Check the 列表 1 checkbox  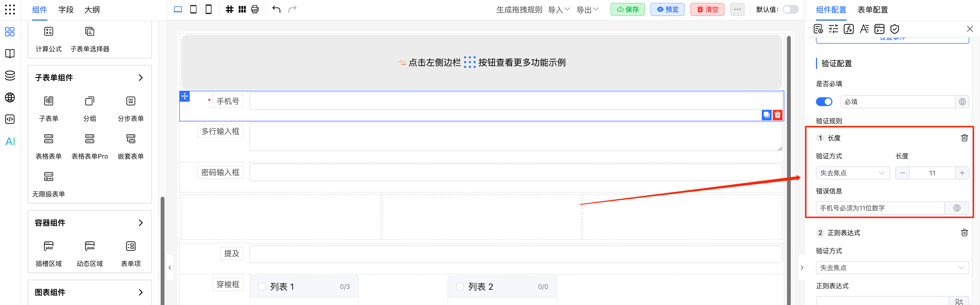tap(262, 286)
